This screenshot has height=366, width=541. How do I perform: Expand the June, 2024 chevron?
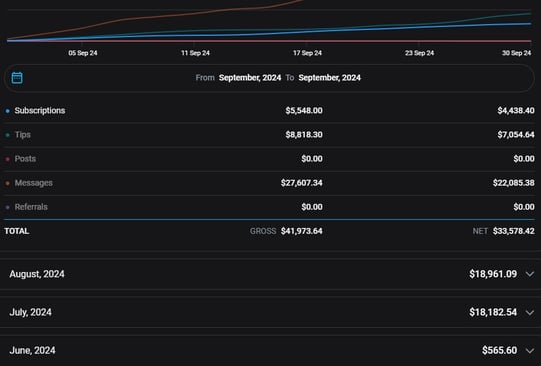pos(530,351)
